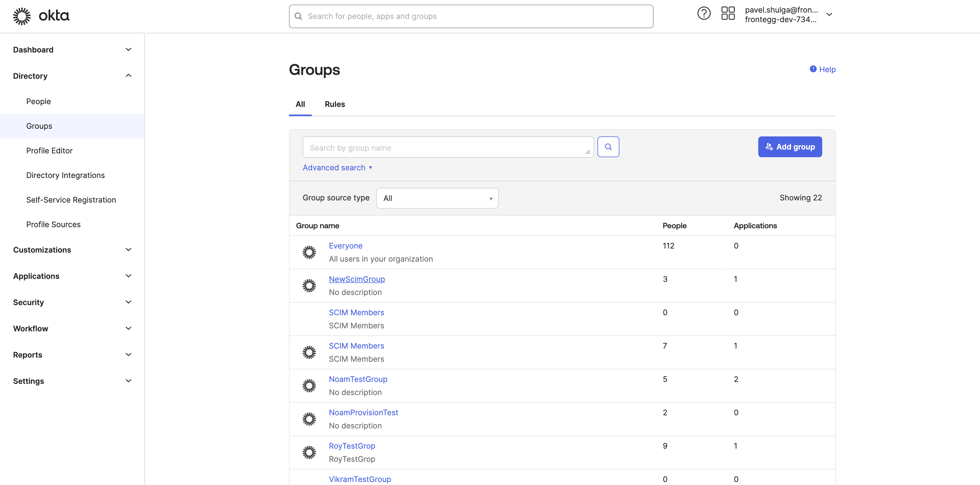
Task: Click the Group name column header
Action: pyautogui.click(x=318, y=226)
